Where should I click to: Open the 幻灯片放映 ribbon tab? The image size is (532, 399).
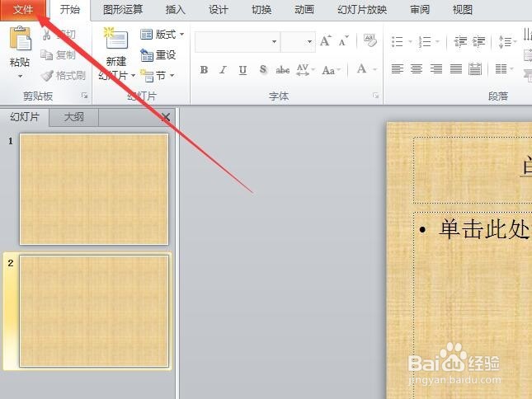(x=362, y=10)
